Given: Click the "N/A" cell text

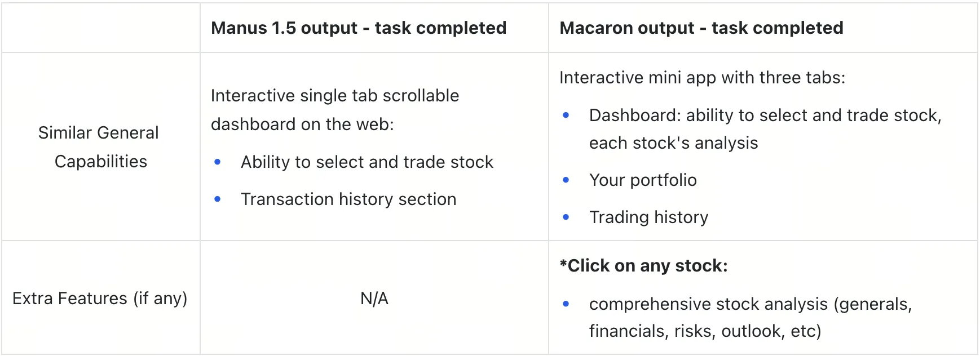Looking at the screenshot, I should click(x=374, y=298).
